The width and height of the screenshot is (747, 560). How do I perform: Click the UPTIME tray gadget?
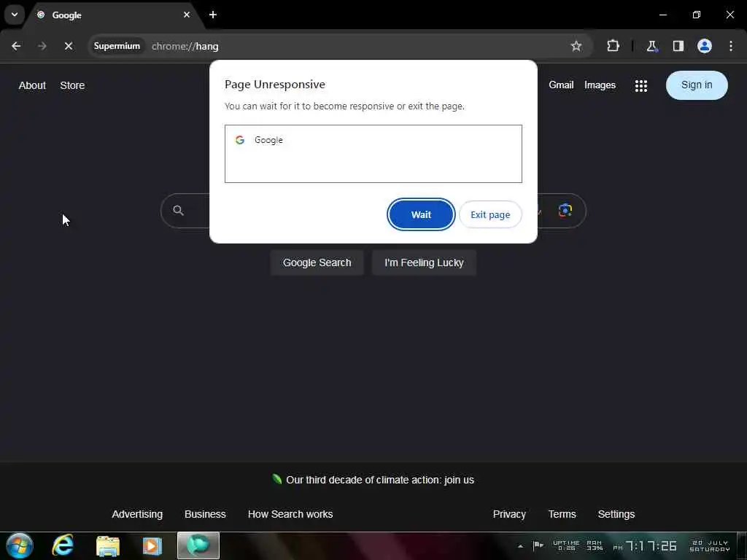[x=566, y=545]
